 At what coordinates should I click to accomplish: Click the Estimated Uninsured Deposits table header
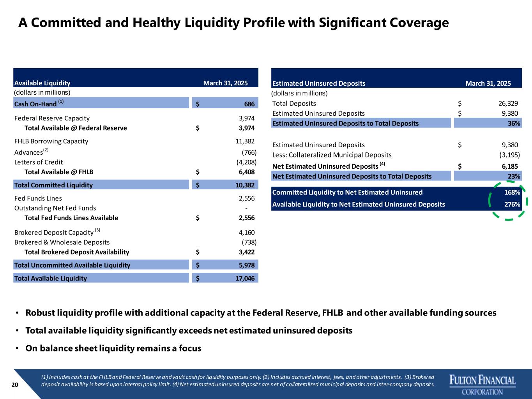318,83
